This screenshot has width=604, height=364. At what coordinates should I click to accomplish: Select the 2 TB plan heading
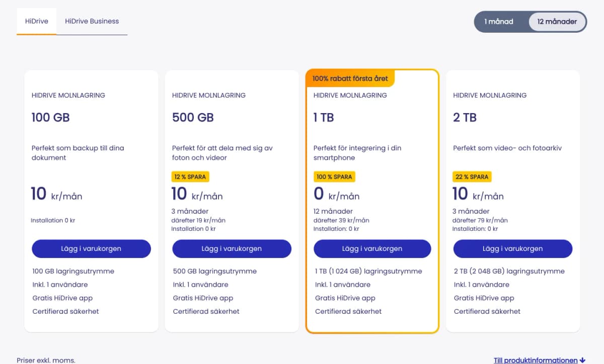click(x=465, y=118)
